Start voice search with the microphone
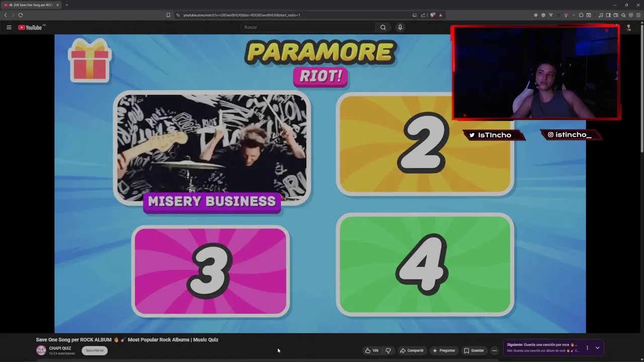The image size is (644, 362). point(400,27)
